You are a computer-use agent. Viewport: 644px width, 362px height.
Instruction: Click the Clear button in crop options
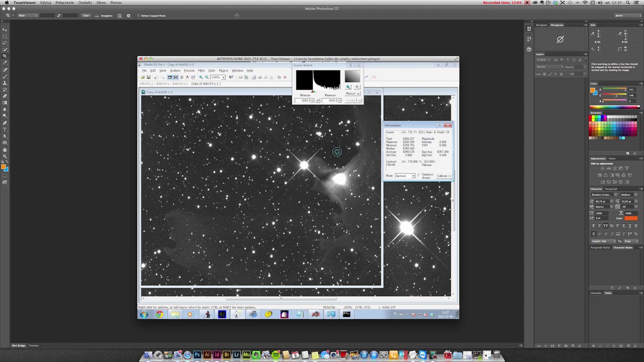(x=86, y=16)
